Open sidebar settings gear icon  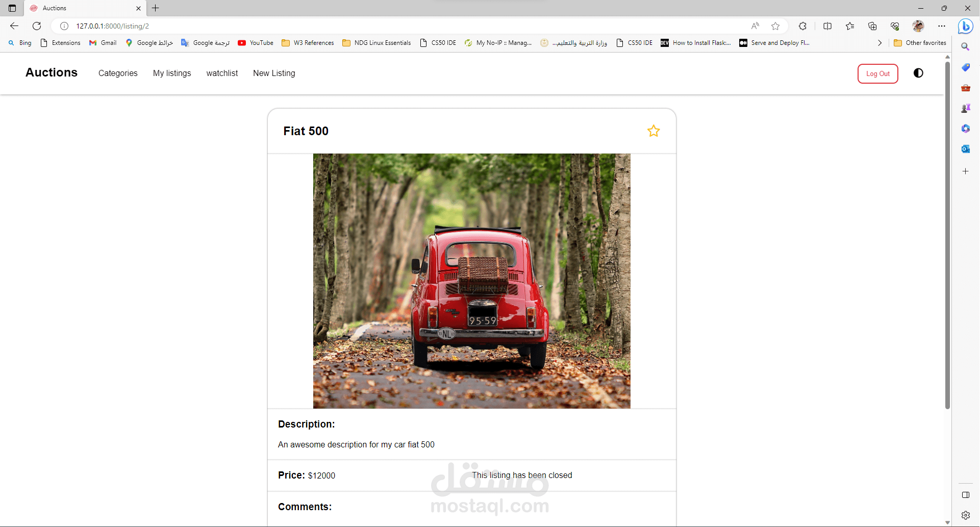click(965, 515)
